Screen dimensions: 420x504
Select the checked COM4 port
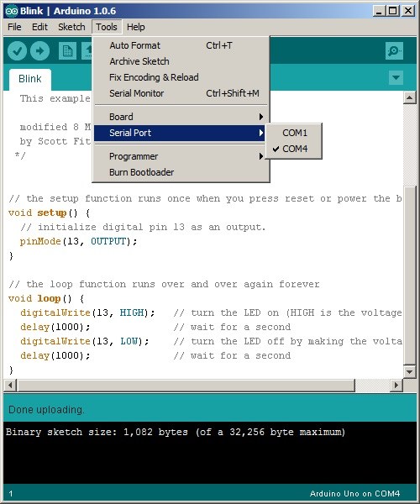[x=295, y=149]
